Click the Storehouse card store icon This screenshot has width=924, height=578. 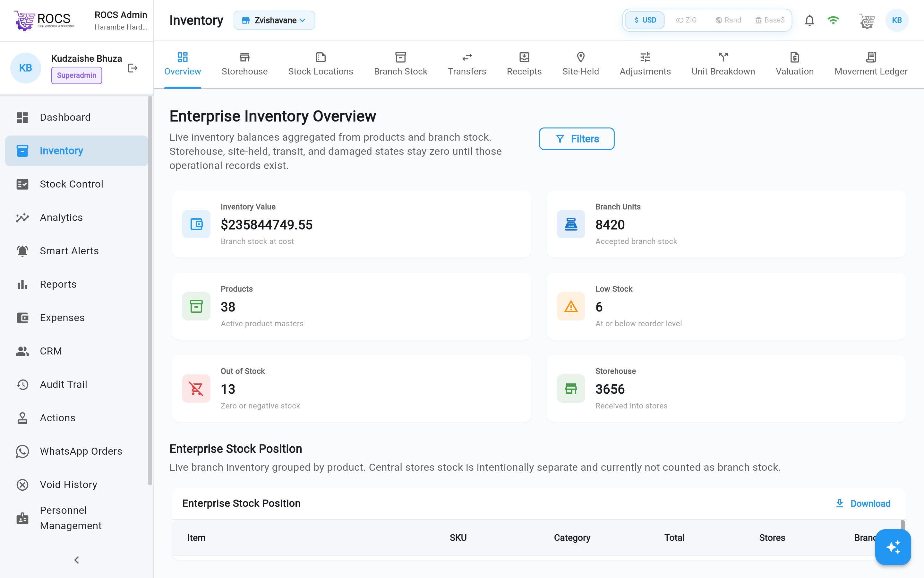pos(571,389)
